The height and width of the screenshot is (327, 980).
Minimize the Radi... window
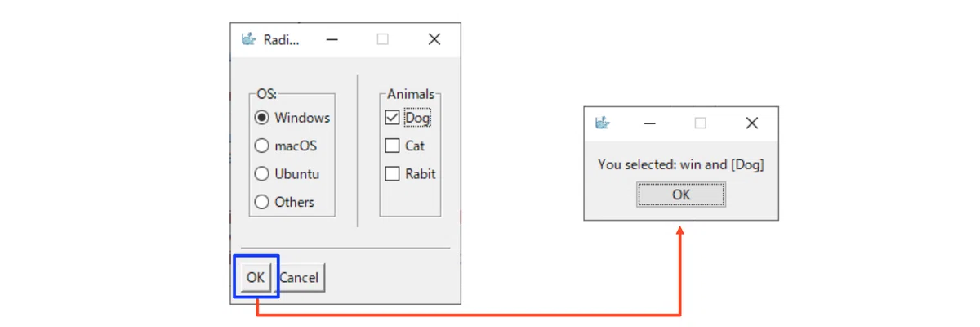(x=332, y=39)
